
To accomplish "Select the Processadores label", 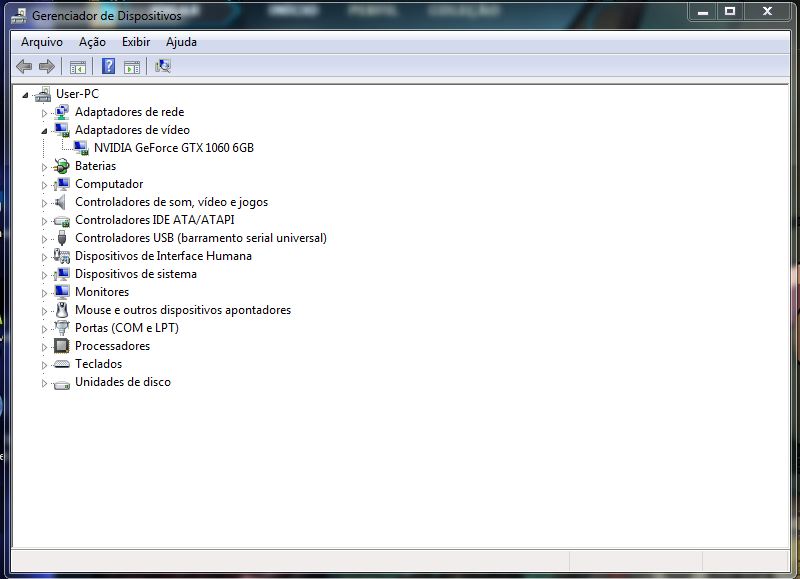I will 112,346.
